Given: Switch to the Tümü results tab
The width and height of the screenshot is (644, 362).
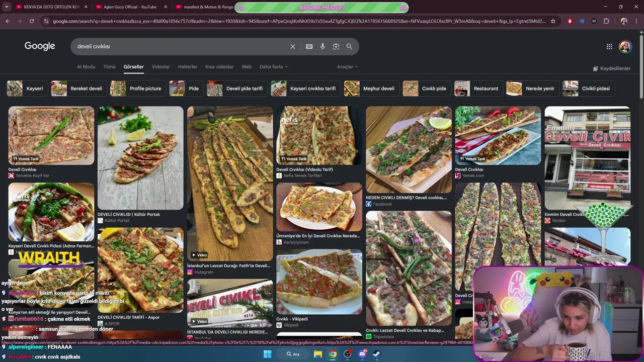Looking at the screenshot, I should click(109, 67).
